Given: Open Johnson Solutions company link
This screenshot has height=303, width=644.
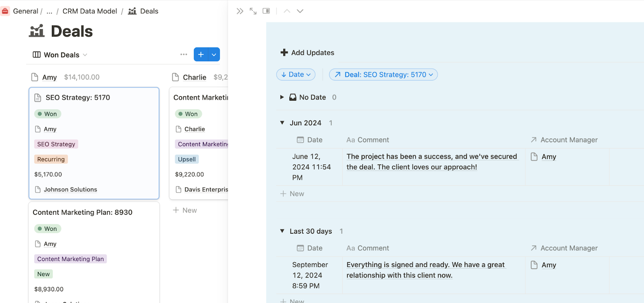Looking at the screenshot, I should (x=70, y=189).
